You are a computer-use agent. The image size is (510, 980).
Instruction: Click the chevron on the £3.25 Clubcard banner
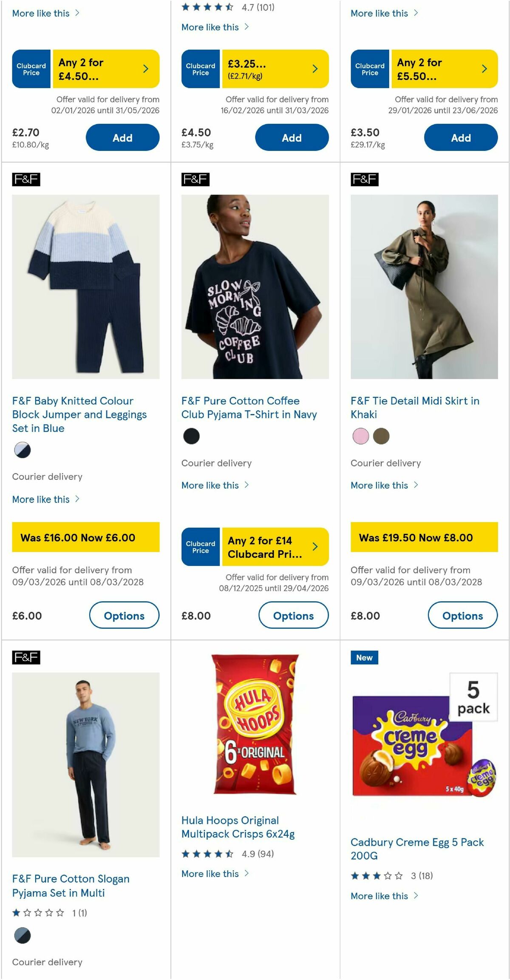tap(314, 68)
